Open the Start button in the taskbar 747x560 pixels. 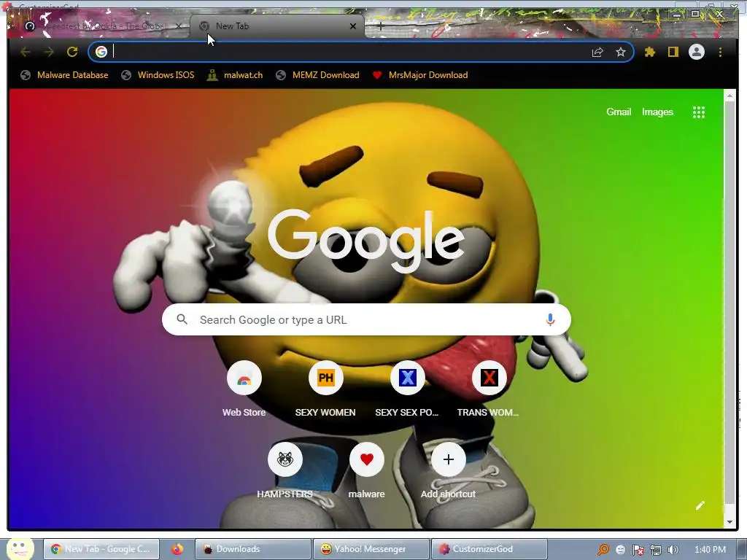20,548
